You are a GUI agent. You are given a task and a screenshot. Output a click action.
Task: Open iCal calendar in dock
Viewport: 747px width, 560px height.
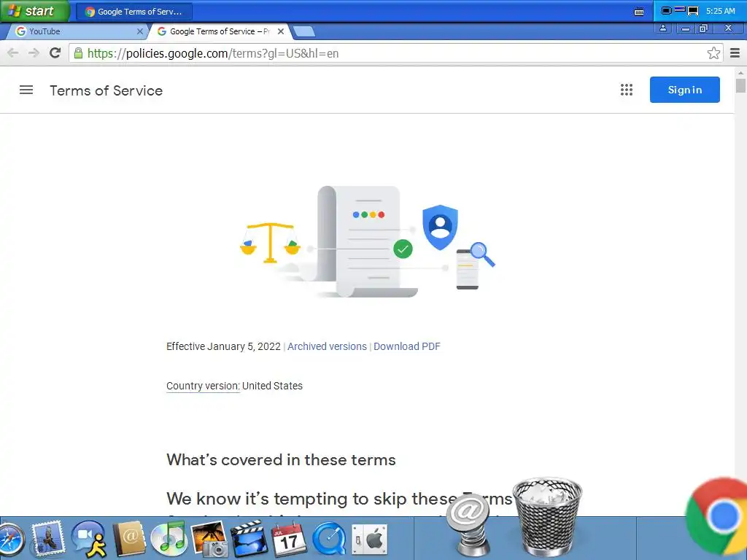289,539
